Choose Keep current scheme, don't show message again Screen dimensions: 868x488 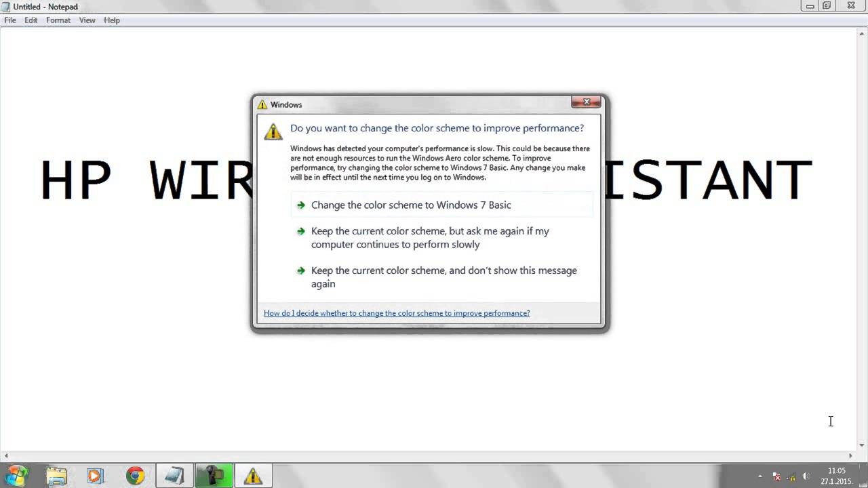pyautogui.click(x=442, y=277)
